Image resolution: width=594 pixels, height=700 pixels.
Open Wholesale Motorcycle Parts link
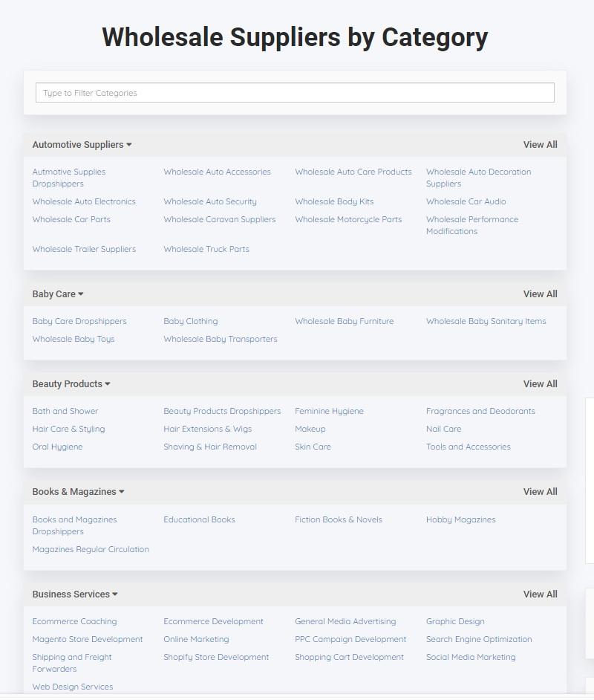(x=348, y=220)
